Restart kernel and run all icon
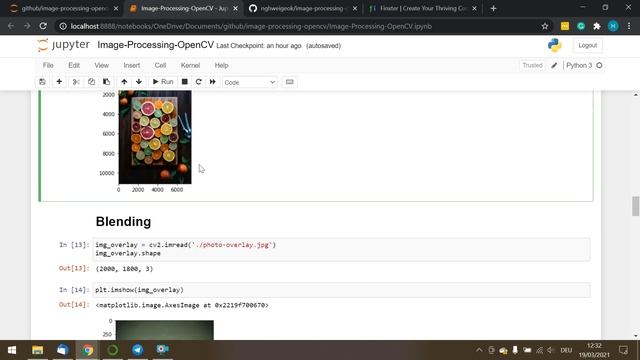Screen dimensions: 640x360 (x=213, y=82)
